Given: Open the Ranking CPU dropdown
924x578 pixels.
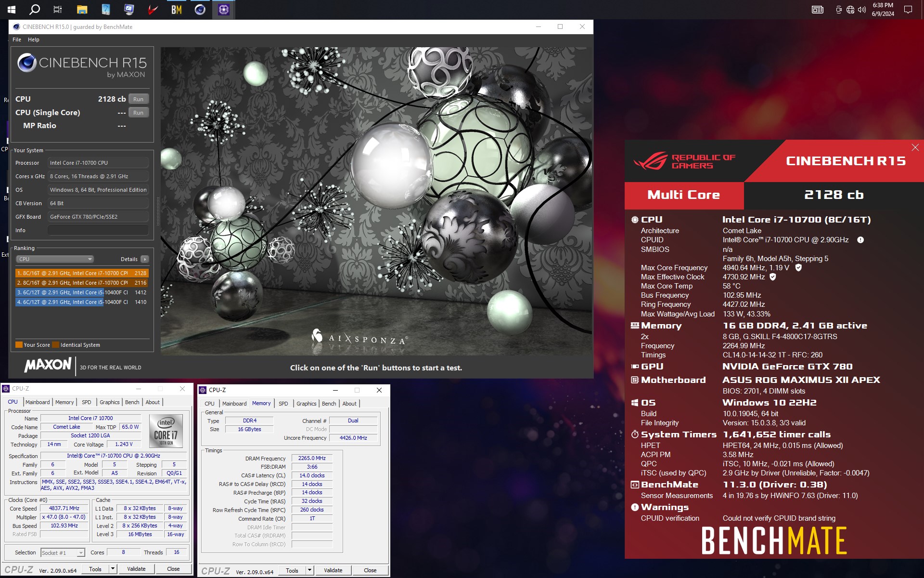Looking at the screenshot, I should (x=55, y=259).
